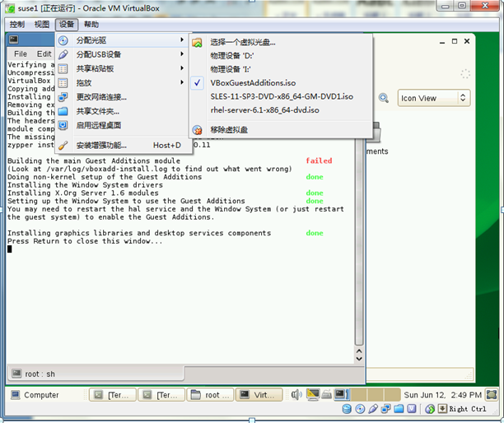The width and height of the screenshot is (504, 423).
Task: Select physical drive 物理设备 'D:'
Action: pyautogui.click(x=281, y=56)
